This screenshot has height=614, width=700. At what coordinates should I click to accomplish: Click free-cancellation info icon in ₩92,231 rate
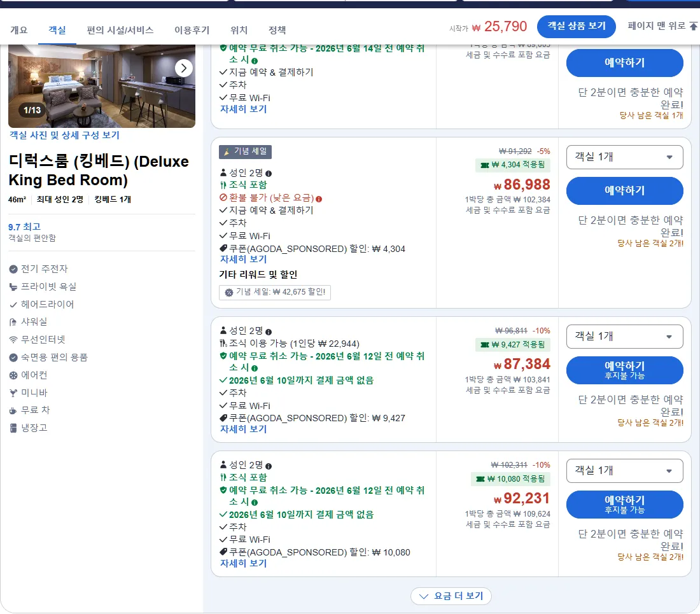click(255, 503)
